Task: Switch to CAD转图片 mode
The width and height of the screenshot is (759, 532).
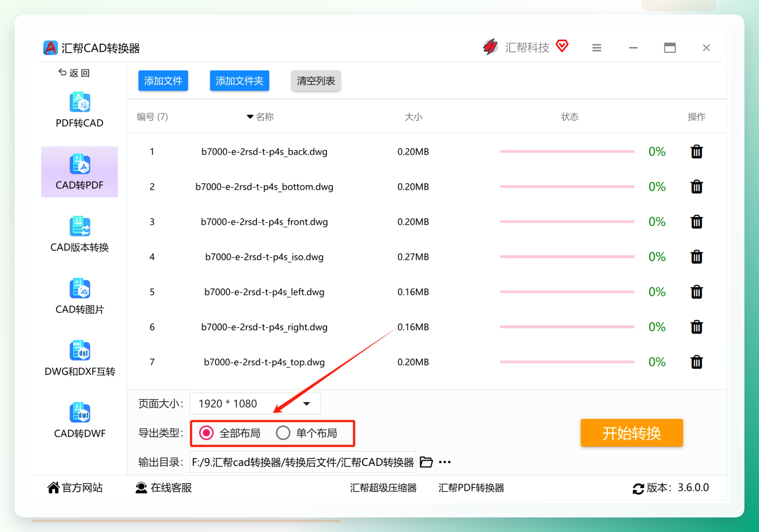Action: [x=79, y=296]
